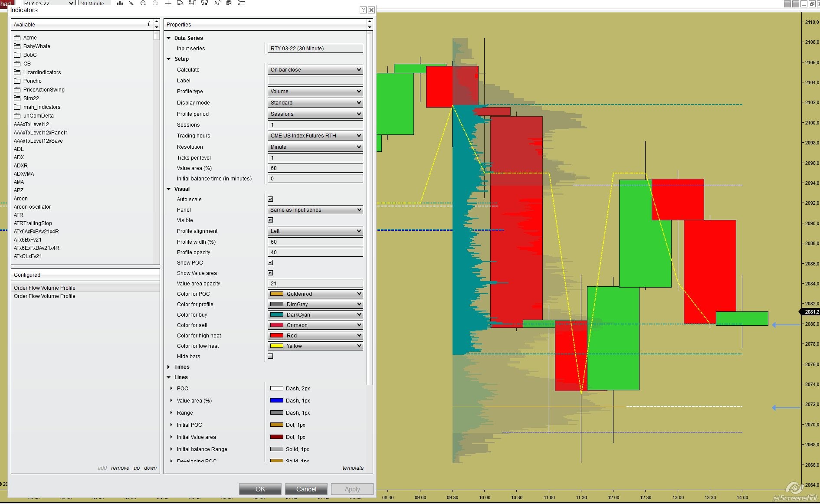820x504 pixels.
Task: Click the zoom in icon in chart toolbar
Action: (143, 3)
